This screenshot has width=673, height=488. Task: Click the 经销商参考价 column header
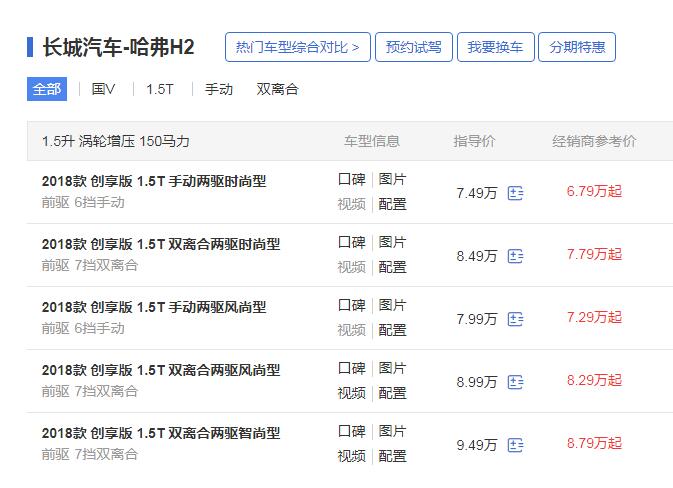[x=594, y=141]
